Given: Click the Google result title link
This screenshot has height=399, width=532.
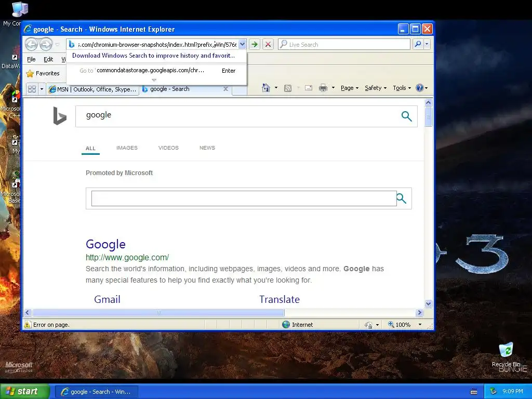Looking at the screenshot, I should (105, 244).
